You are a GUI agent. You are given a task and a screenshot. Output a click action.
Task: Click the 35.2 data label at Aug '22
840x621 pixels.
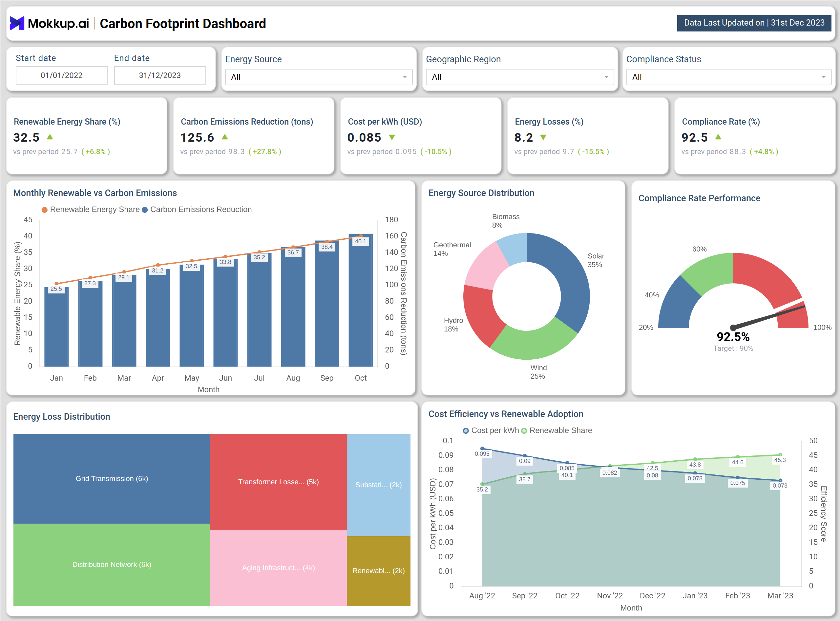(x=482, y=490)
